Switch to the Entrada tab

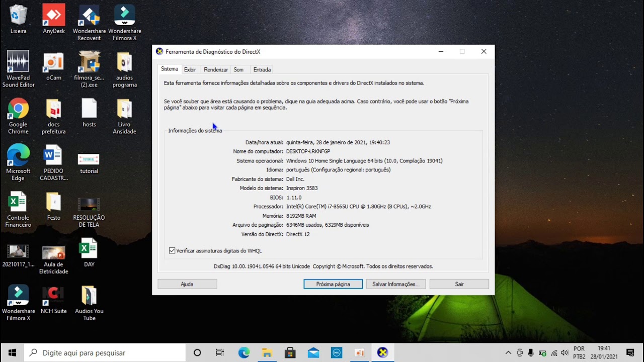(262, 69)
